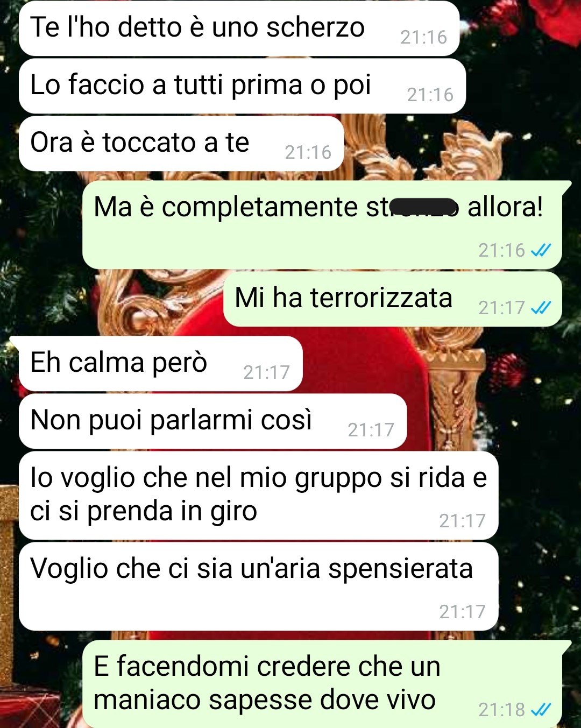Tap the timestamp on 'Non puoi parlarmi così'

(x=371, y=430)
